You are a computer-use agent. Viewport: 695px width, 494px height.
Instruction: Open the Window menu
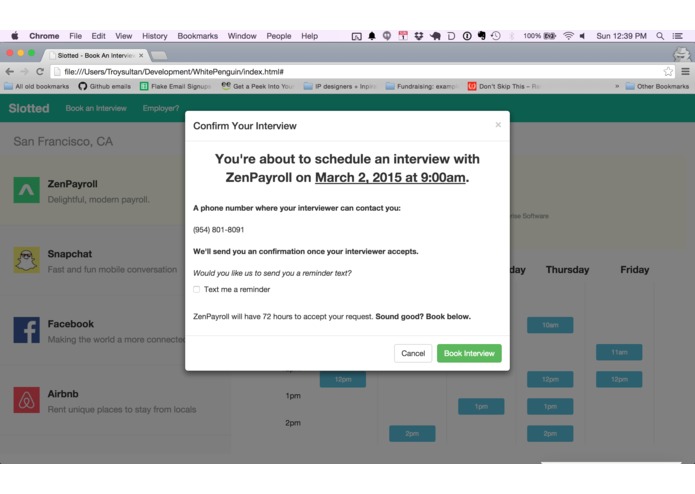242,36
